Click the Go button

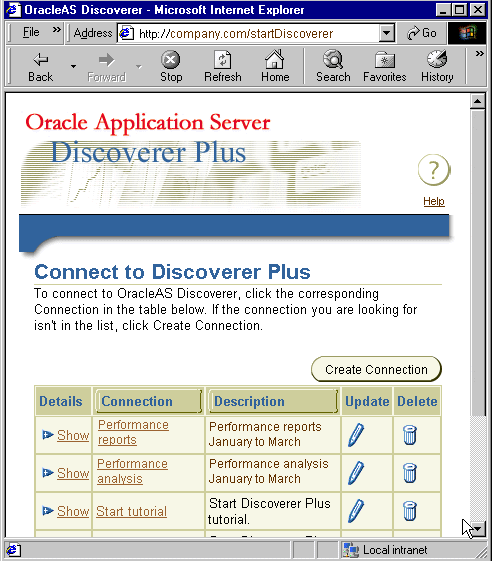[x=422, y=33]
